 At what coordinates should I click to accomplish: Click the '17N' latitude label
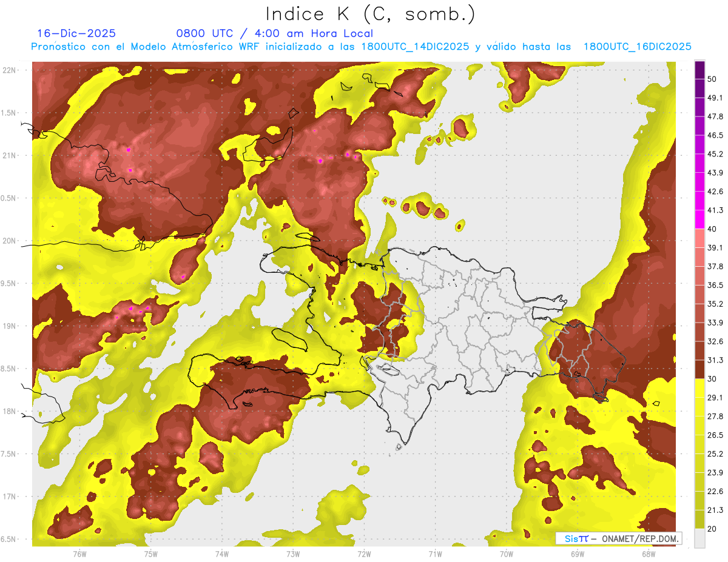tap(10, 497)
